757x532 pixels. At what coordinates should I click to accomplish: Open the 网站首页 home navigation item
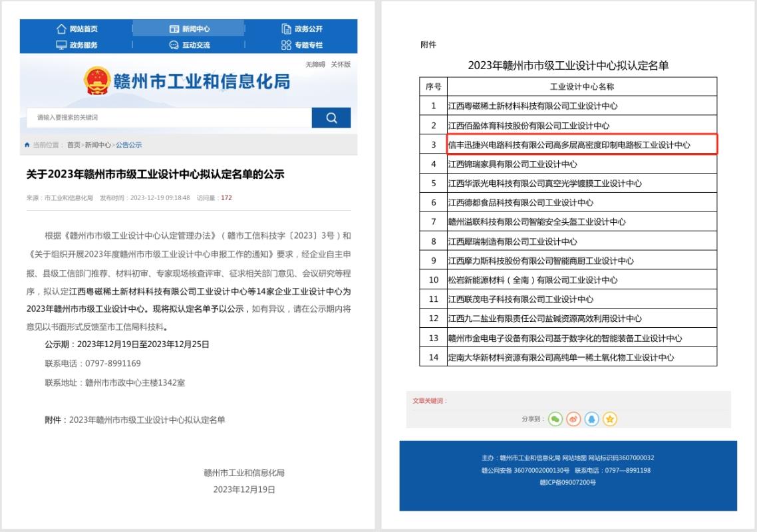76,29
